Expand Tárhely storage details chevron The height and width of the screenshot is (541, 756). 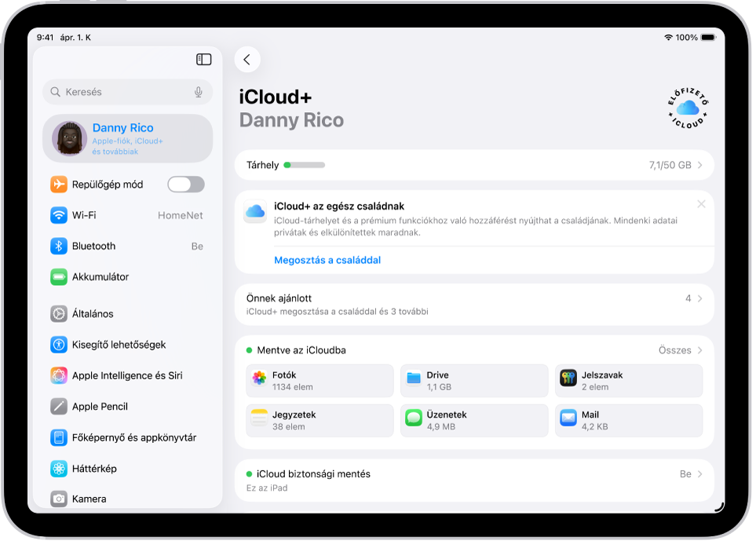[x=700, y=165]
